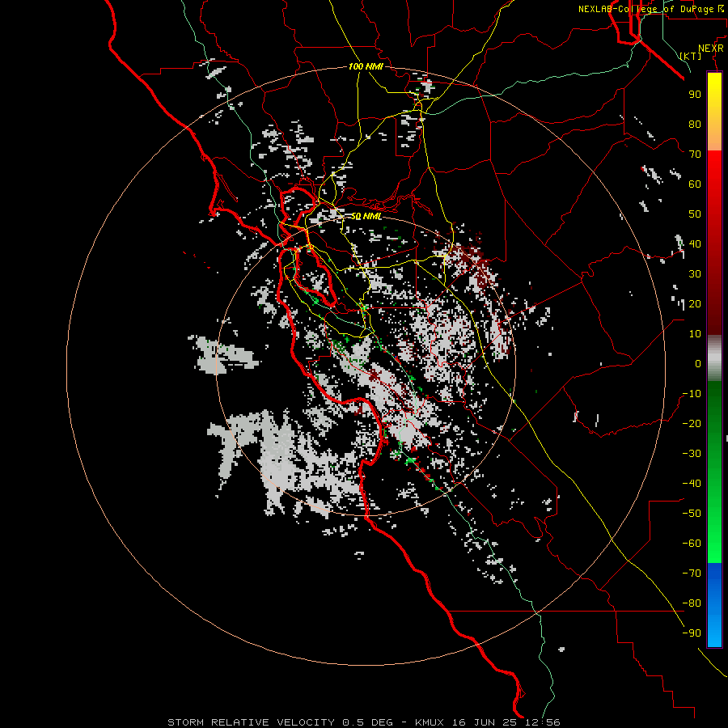The width and height of the screenshot is (728, 728).
Task: Select the -30 value on the velocity scale
Action: point(692,454)
